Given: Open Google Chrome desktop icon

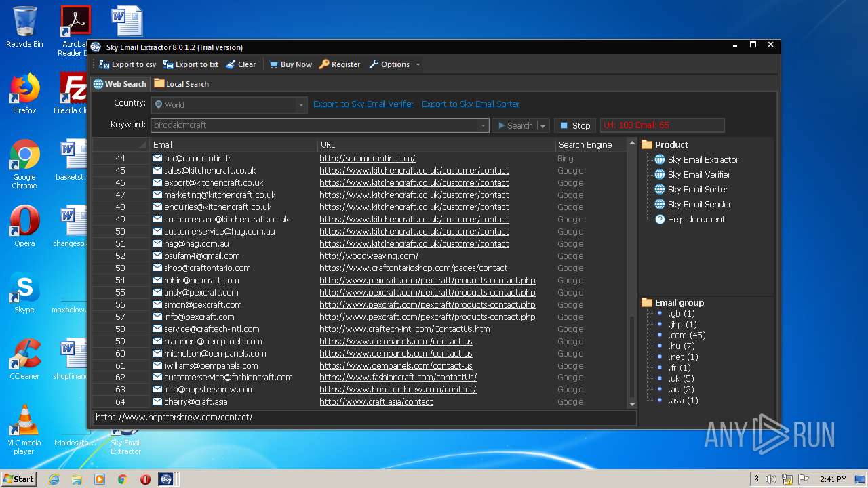Looking at the screenshot, I should (x=24, y=164).
